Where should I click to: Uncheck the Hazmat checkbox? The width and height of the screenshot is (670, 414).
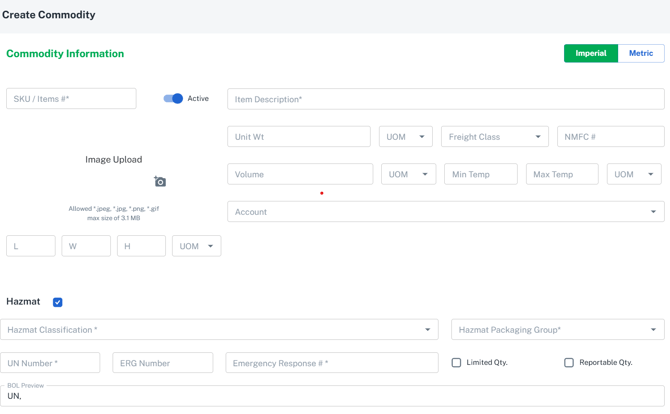tap(58, 302)
